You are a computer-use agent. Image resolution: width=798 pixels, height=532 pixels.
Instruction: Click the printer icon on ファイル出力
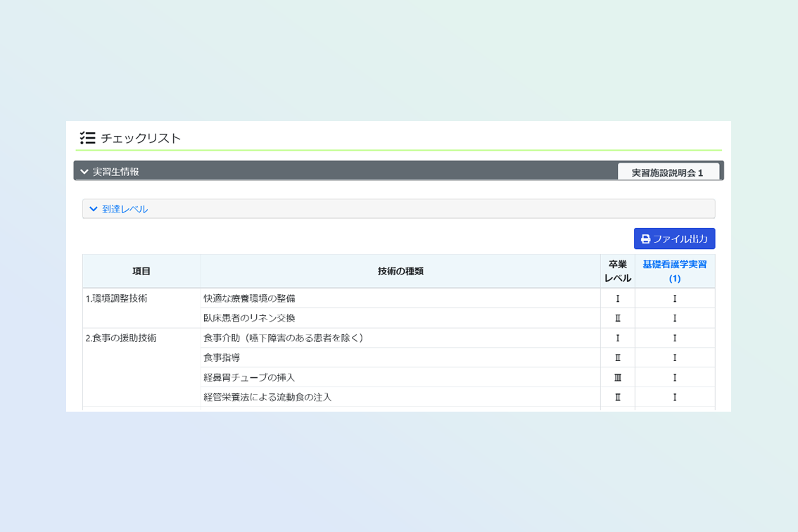tap(645, 239)
